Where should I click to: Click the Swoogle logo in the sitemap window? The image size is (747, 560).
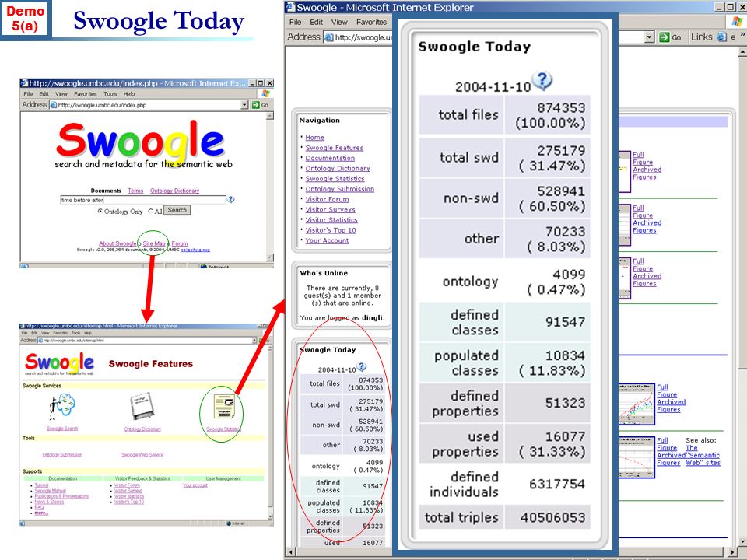point(60,363)
